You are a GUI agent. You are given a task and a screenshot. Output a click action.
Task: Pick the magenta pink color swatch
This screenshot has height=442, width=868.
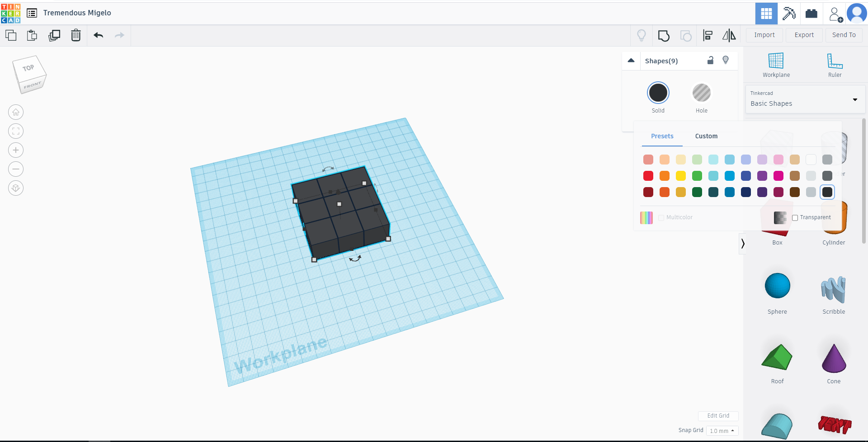pyautogui.click(x=778, y=176)
